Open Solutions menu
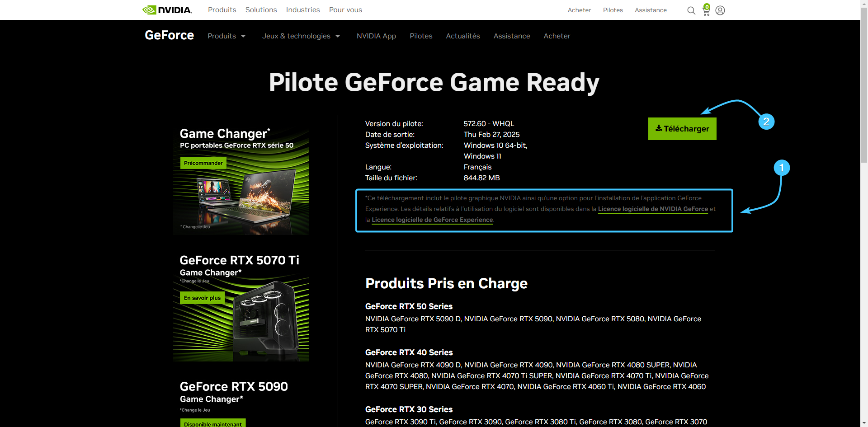868x427 pixels. click(x=261, y=10)
